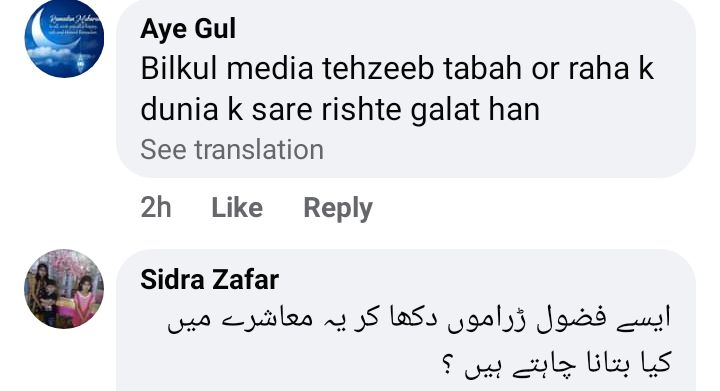
Task: Click the word media in Aye Gul's comment
Action: click(270, 68)
